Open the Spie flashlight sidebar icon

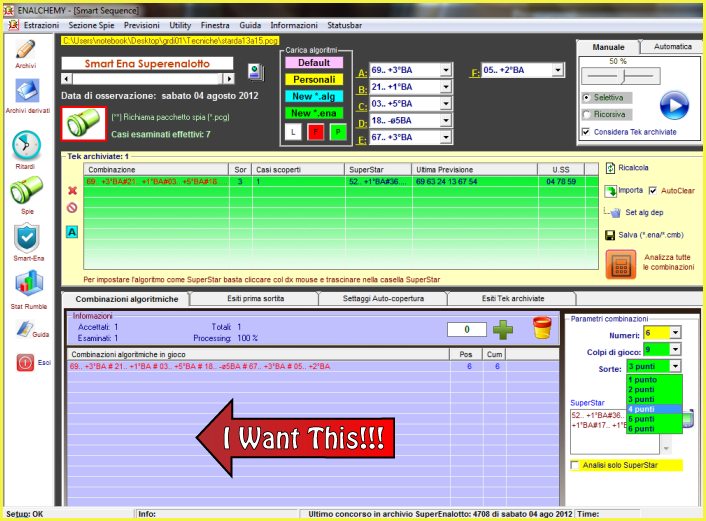pos(27,190)
